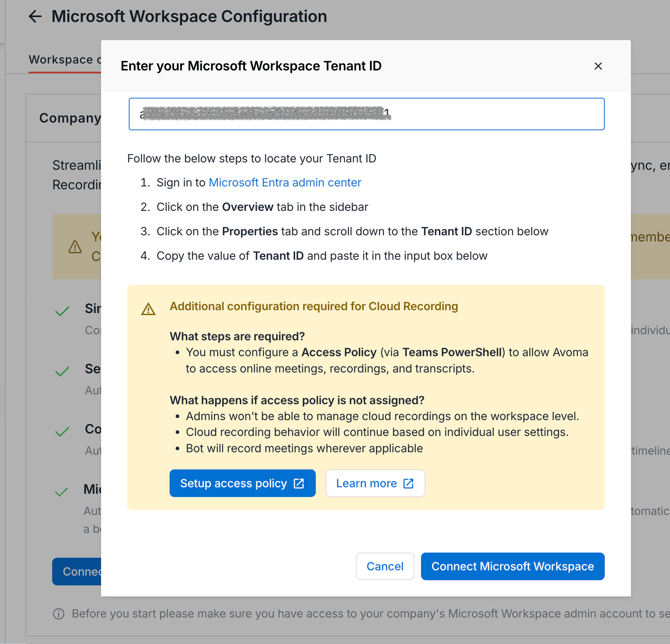The image size is (670, 644).
Task: Click the background warning triangle in the yellow banner
Action: click(75, 247)
